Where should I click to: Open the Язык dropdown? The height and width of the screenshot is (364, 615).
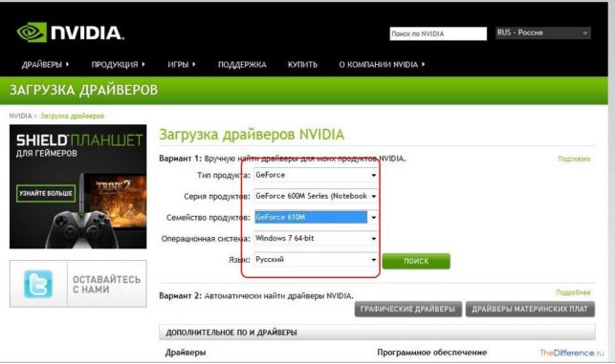tap(316, 259)
